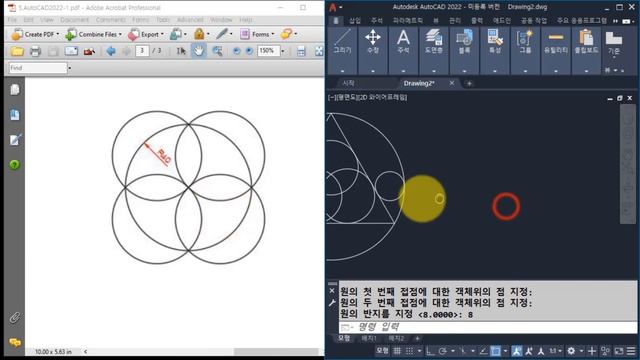Choose the Marquee Zoom tool in Acrobat
640x360 pixels.
coord(218,51)
